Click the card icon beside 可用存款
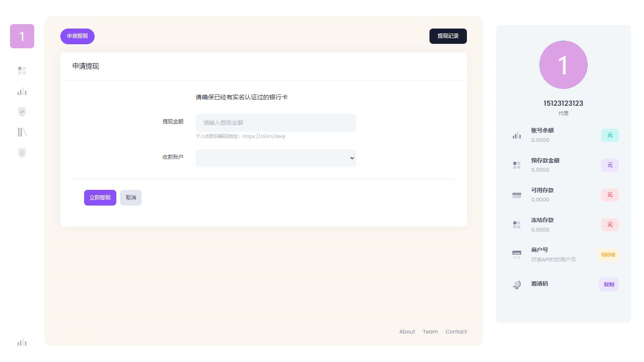Viewport: 644px width, 362px height. (x=517, y=195)
